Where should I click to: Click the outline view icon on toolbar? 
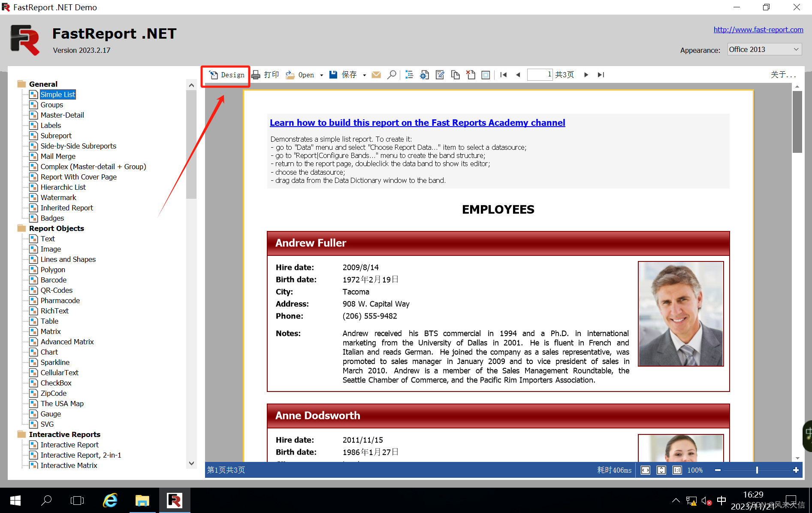pyautogui.click(x=409, y=74)
